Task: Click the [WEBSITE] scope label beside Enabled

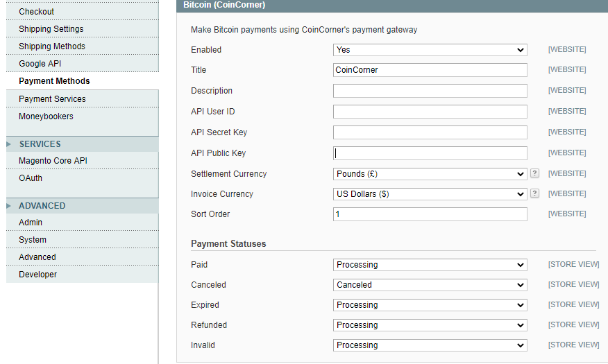Action: click(567, 49)
